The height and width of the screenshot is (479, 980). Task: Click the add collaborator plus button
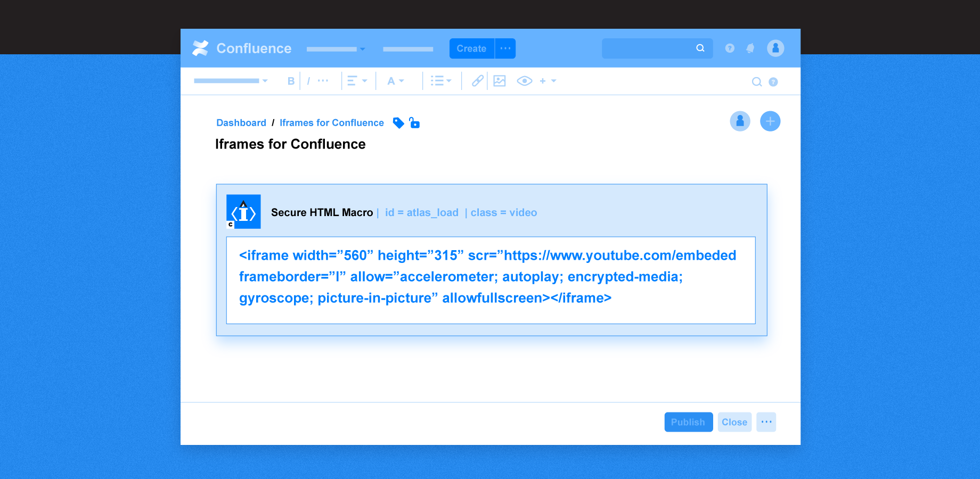tap(770, 121)
